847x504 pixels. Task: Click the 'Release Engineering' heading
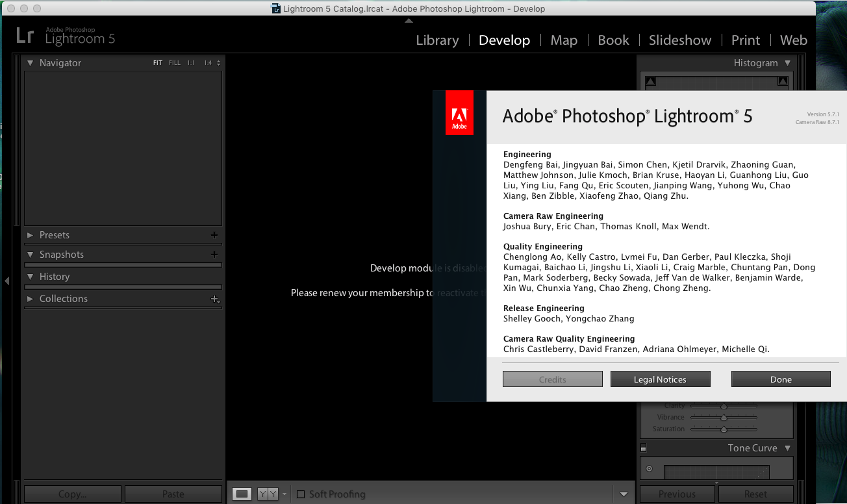[x=544, y=309]
